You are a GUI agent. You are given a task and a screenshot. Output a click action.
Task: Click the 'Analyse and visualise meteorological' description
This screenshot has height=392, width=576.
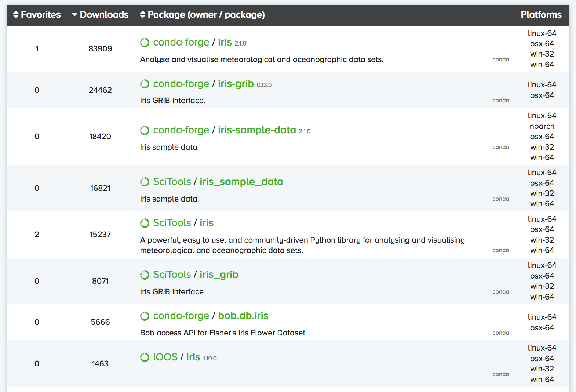coord(262,59)
